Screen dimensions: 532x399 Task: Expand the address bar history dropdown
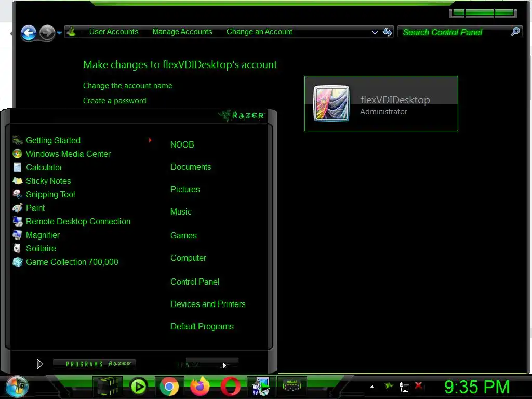tap(375, 33)
